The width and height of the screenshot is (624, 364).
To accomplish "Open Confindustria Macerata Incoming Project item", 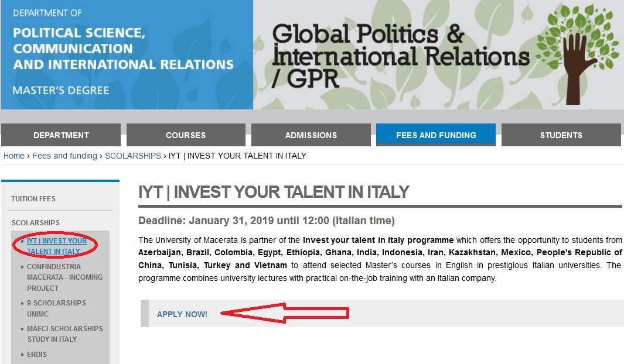I will click(64, 277).
